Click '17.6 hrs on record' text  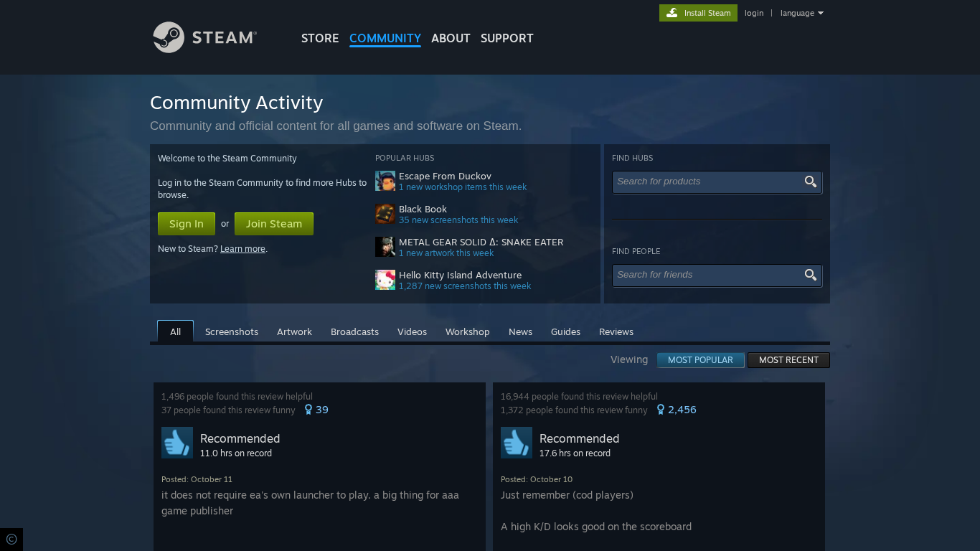click(575, 453)
